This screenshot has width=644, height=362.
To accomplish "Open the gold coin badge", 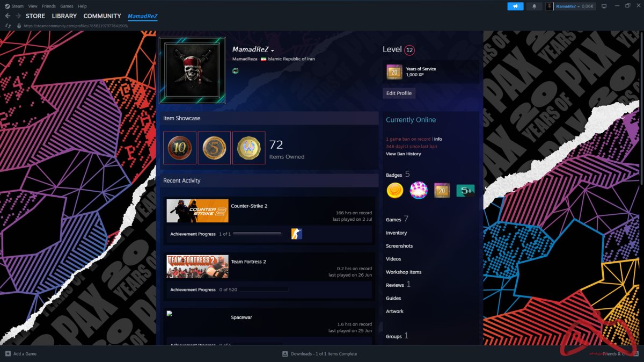I will click(395, 190).
